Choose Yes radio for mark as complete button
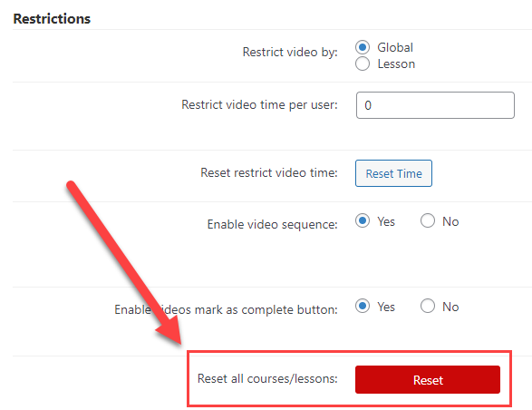Screen dimensions: 532x410 [363, 306]
